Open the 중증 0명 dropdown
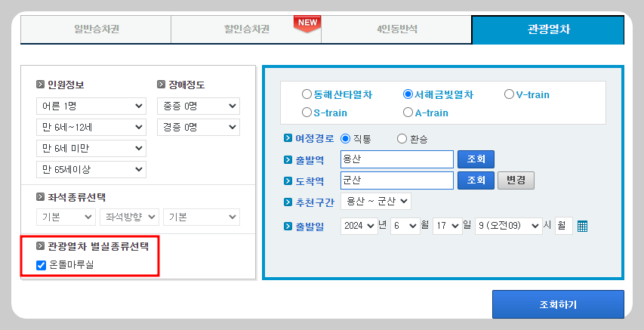Image resolution: width=644 pixels, height=330 pixels. [x=199, y=106]
